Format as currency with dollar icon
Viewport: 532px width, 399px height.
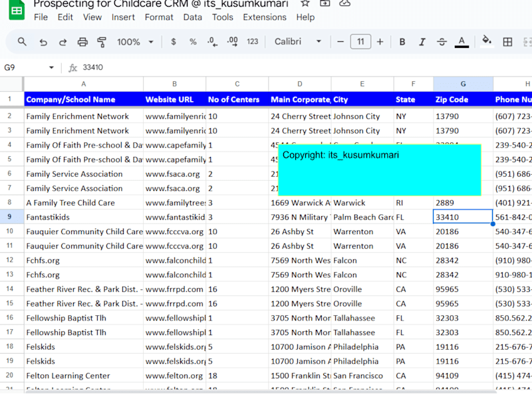(x=174, y=42)
